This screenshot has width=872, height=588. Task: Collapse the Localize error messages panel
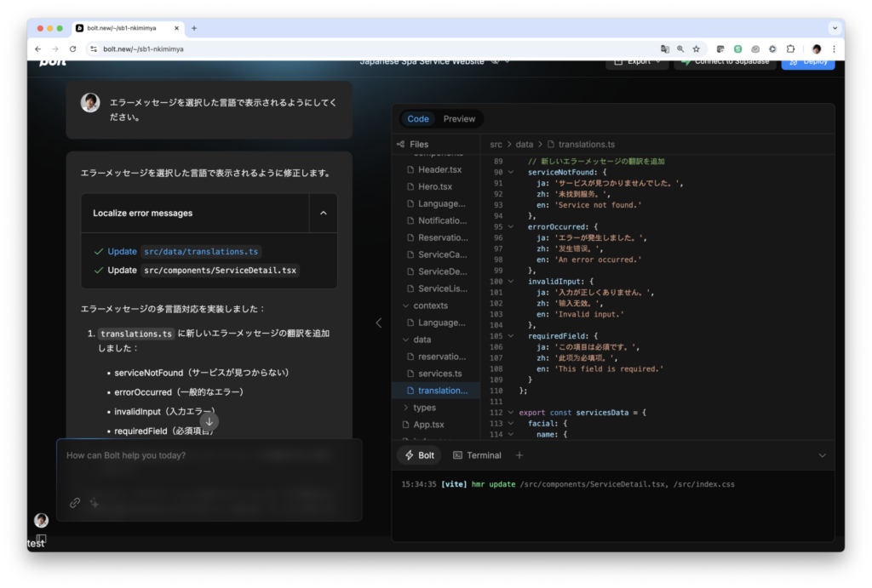click(x=323, y=214)
